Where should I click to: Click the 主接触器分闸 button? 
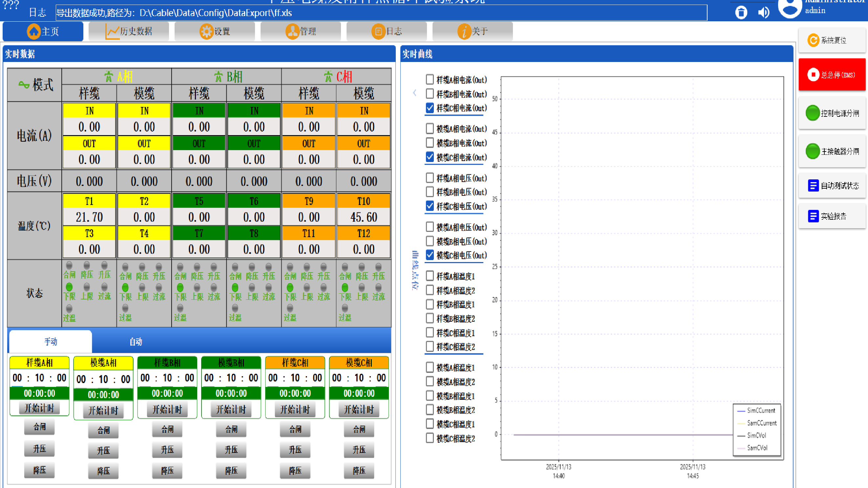click(832, 151)
